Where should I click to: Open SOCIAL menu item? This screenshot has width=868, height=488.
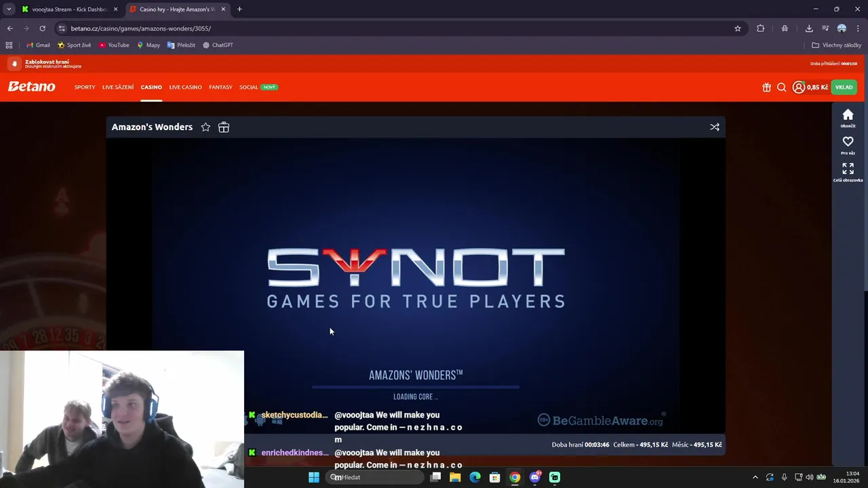click(249, 87)
